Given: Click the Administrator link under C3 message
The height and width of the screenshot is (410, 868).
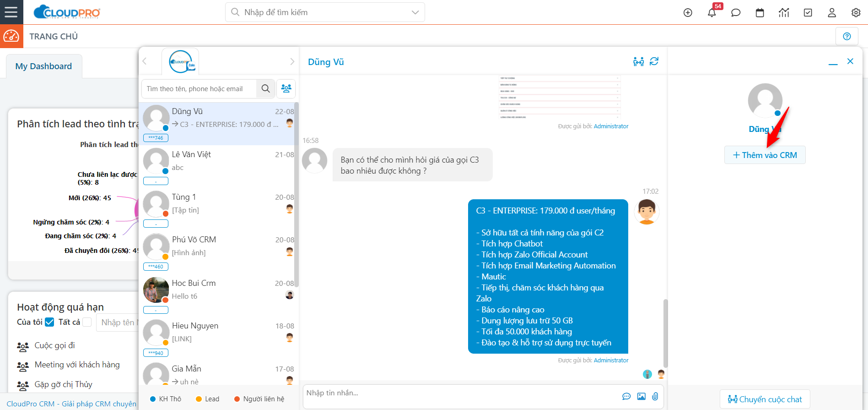Looking at the screenshot, I should (611, 361).
